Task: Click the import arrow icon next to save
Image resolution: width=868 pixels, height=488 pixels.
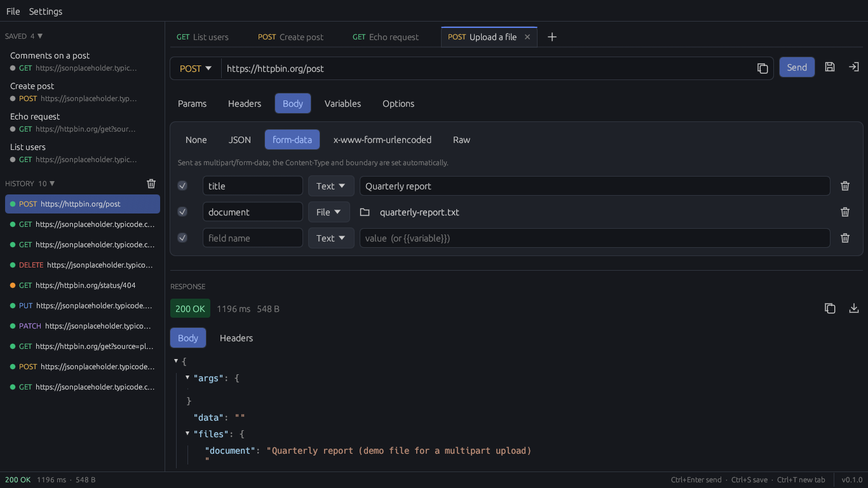Action: [x=854, y=67]
